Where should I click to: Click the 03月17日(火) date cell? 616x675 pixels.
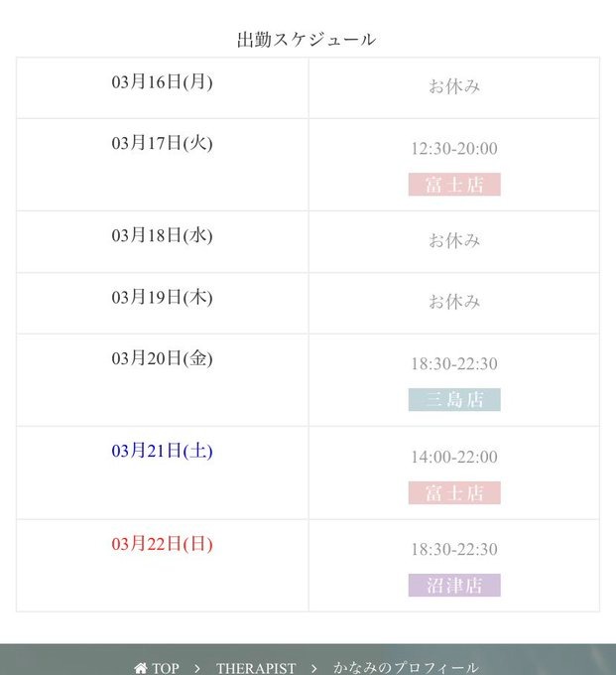click(162, 143)
